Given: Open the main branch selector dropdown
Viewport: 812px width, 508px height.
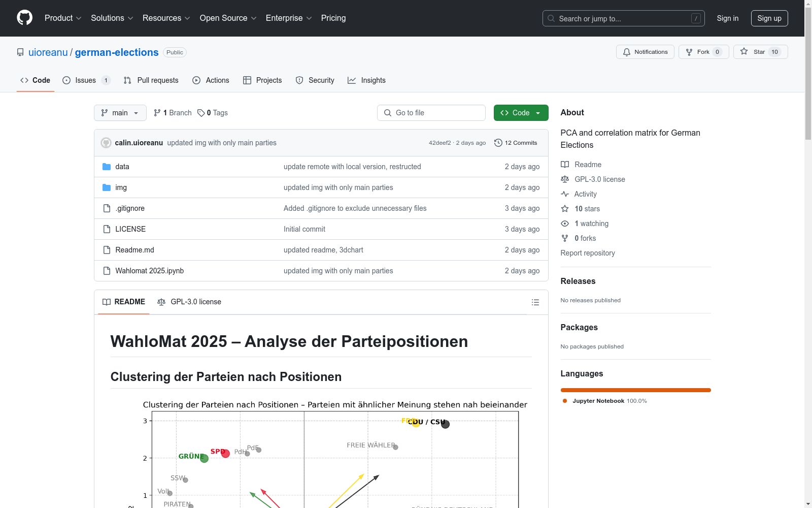Looking at the screenshot, I should 120,113.
